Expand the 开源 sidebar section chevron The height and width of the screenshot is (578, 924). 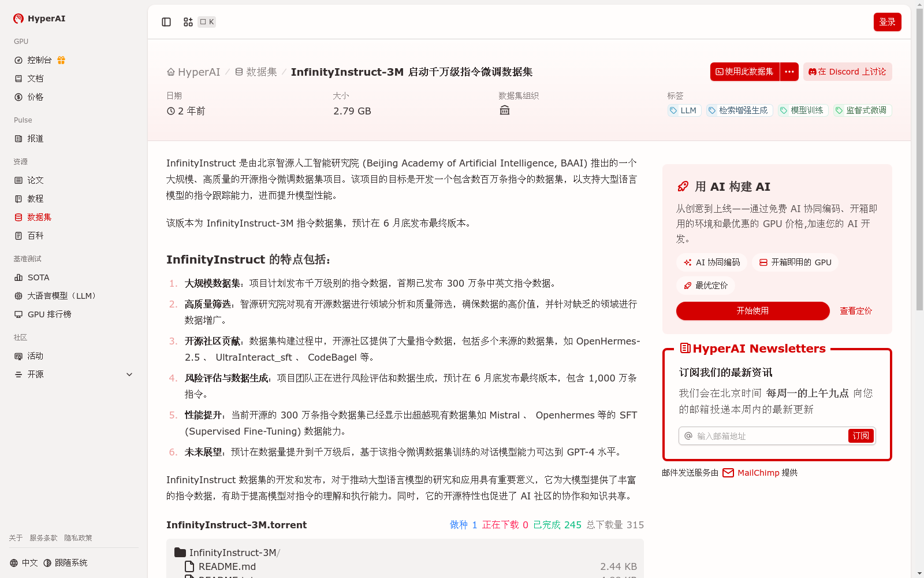click(x=129, y=375)
